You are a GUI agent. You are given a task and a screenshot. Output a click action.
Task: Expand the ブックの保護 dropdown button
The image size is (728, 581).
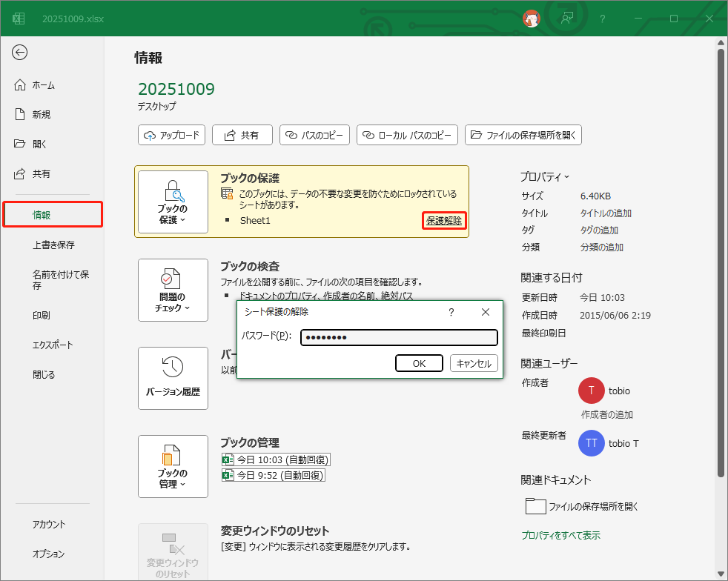[173, 202]
